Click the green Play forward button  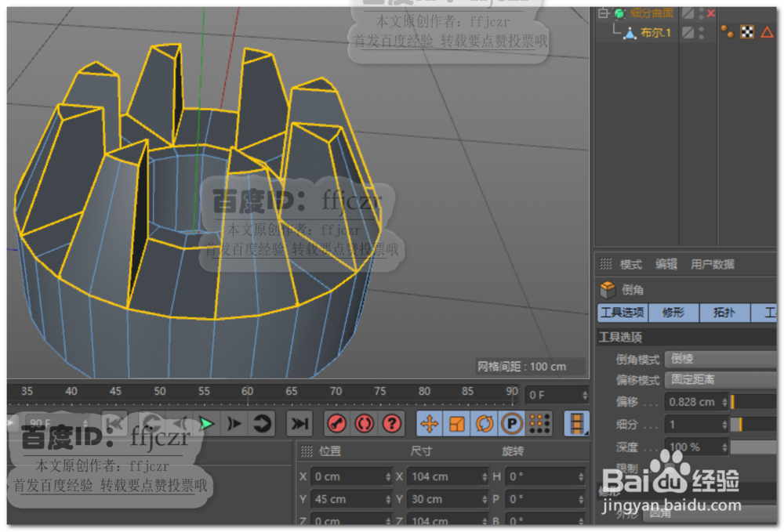[x=206, y=424]
